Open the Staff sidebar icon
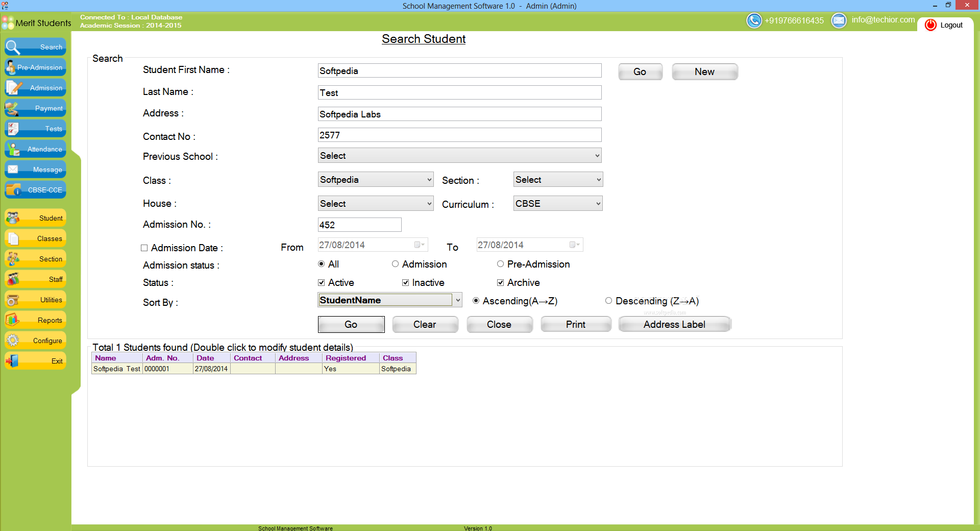 [13, 279]
